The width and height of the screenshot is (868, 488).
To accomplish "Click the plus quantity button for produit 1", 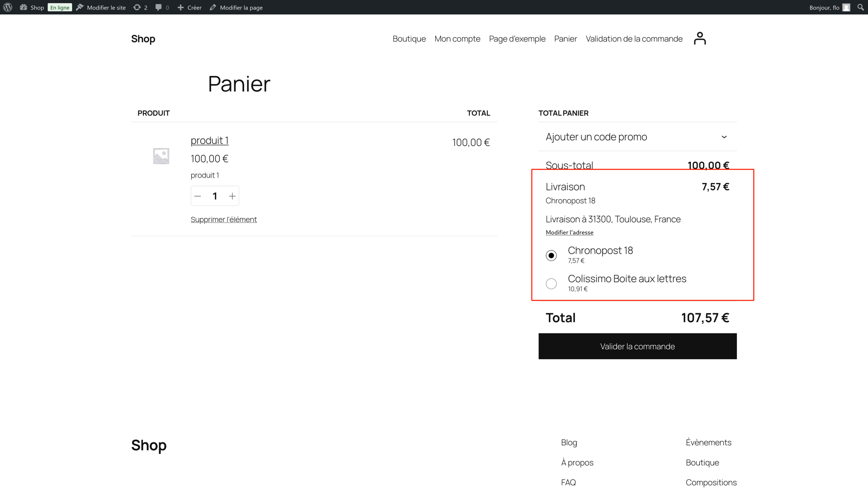I will (x=232, y=196).
